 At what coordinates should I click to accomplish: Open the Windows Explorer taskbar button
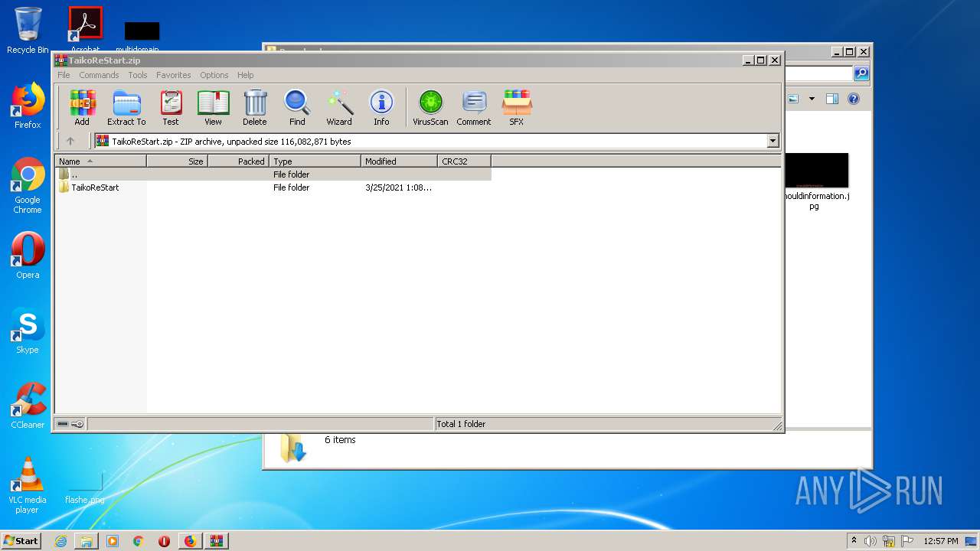point(87,541)
